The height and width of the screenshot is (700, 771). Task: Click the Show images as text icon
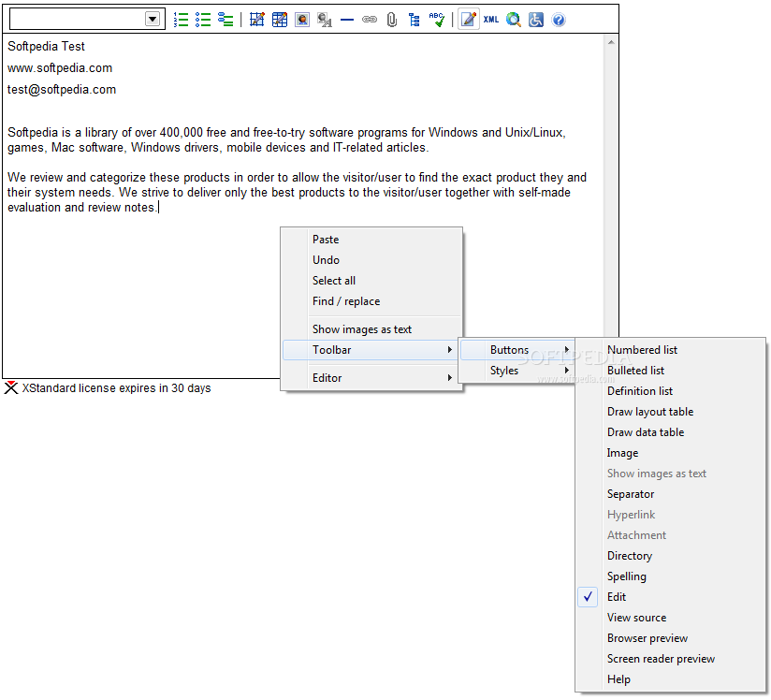pyautogui.click(x=325, y=20)
